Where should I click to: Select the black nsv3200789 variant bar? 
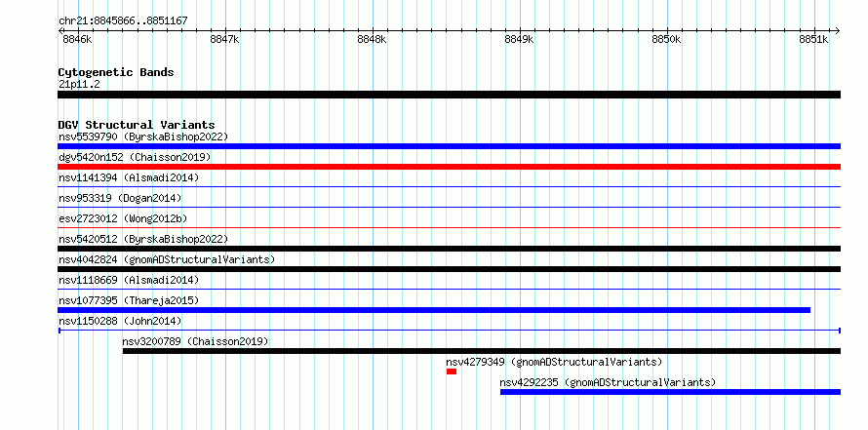[x=482, y=351]
